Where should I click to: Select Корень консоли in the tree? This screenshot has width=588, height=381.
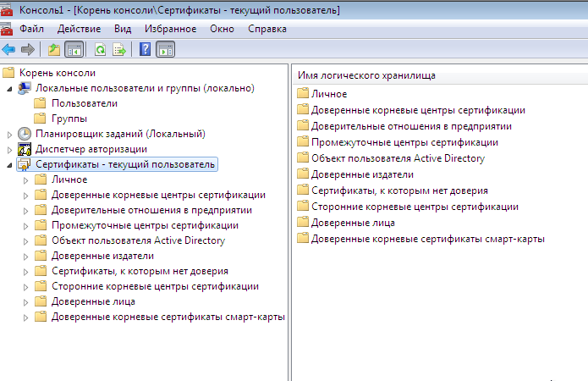(58, 73)
